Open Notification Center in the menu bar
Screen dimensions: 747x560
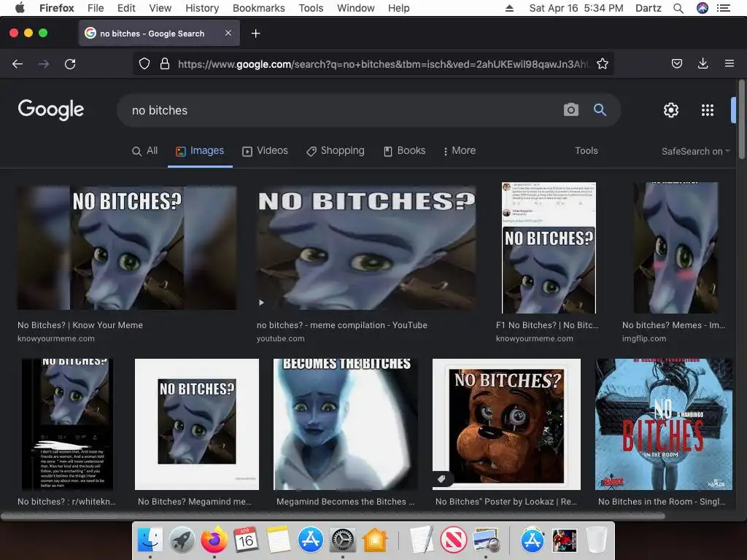(x=724, y=8)
